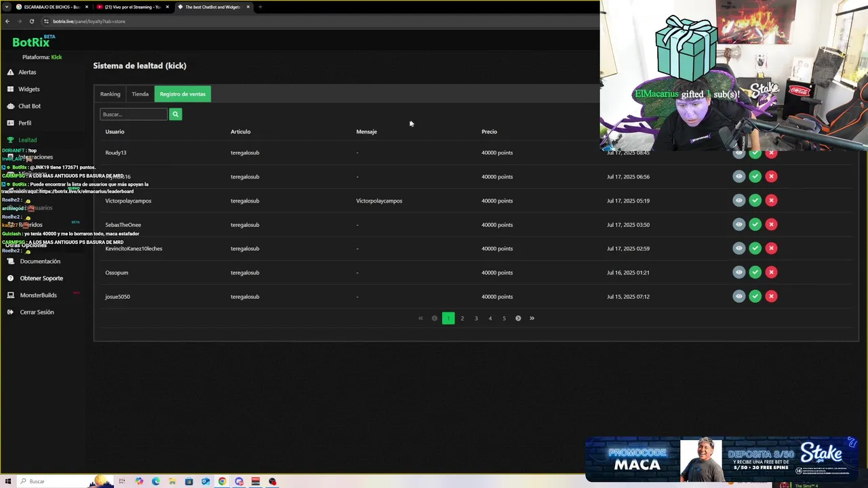The width and height of the screenshot is (868, 488).
Task: Click the green search magnifier button
Action: tap(175, 114)
